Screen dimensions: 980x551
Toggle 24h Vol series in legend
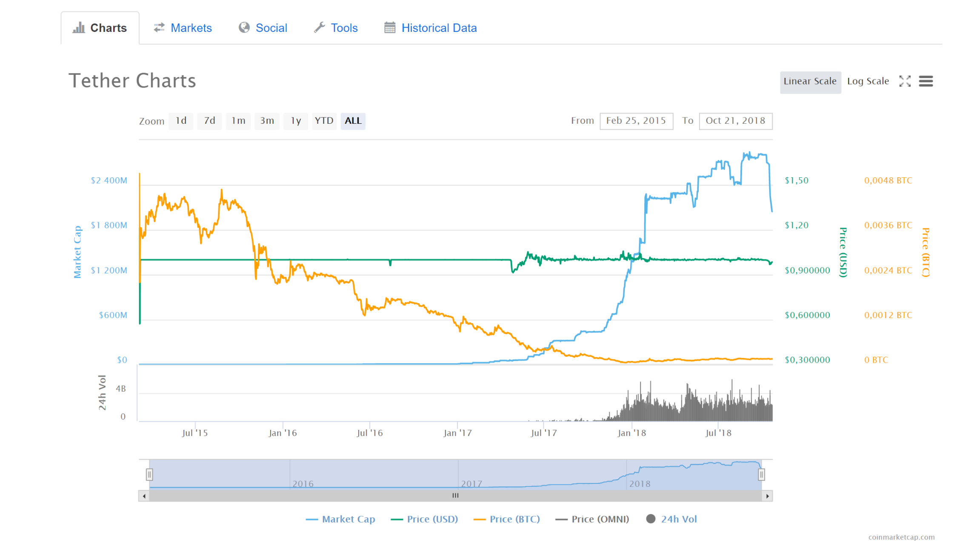pos(671,519)
